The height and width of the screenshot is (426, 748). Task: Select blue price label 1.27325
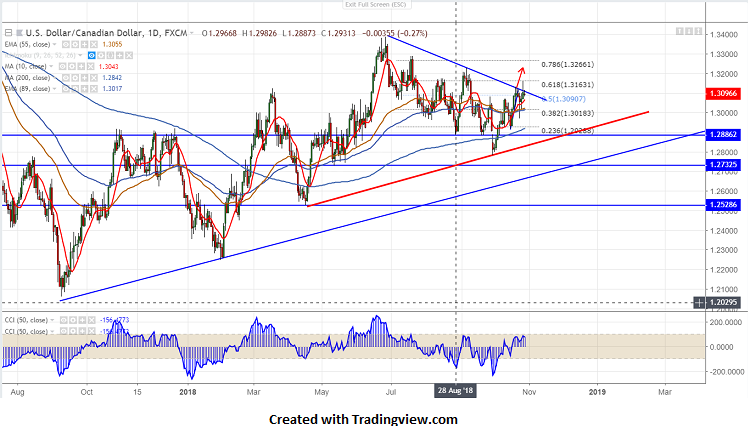(x=723, y=165)
